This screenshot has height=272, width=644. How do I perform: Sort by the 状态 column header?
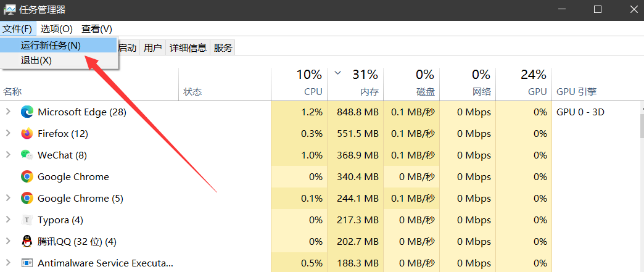pos(225,84)
